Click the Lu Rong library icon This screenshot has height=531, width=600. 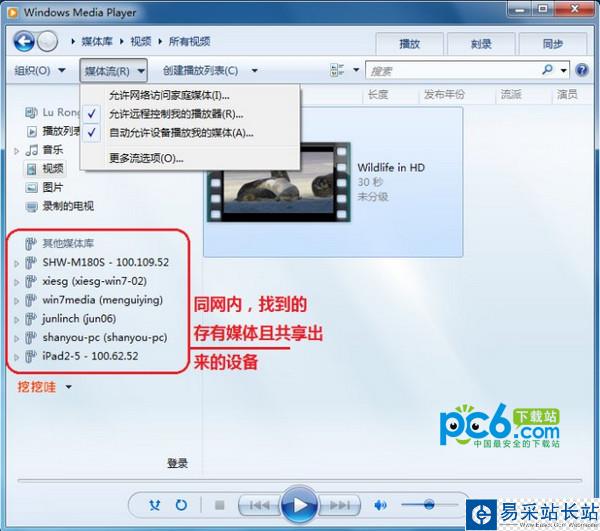click(x=31, y=112)
